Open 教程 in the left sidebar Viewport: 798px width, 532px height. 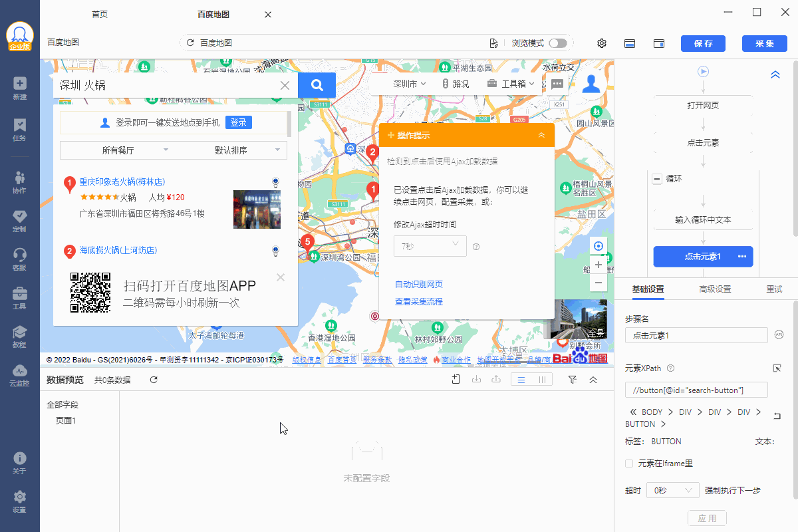19,336
